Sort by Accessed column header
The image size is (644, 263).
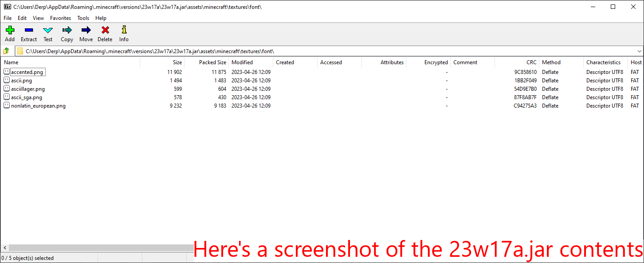pos(340,62)
